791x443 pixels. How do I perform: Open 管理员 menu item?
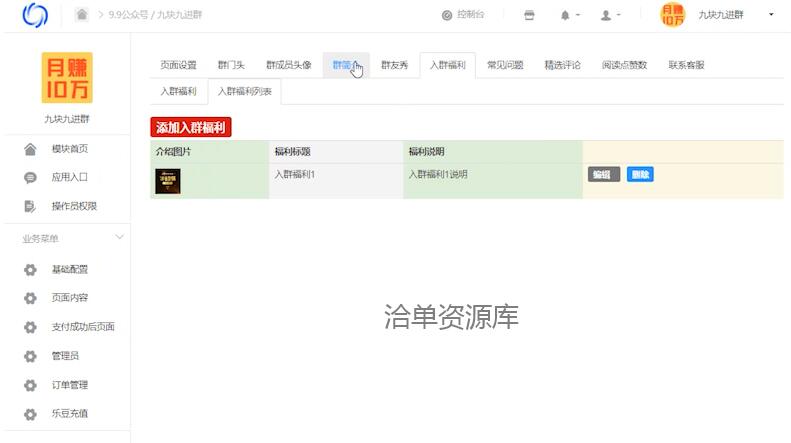65,356
